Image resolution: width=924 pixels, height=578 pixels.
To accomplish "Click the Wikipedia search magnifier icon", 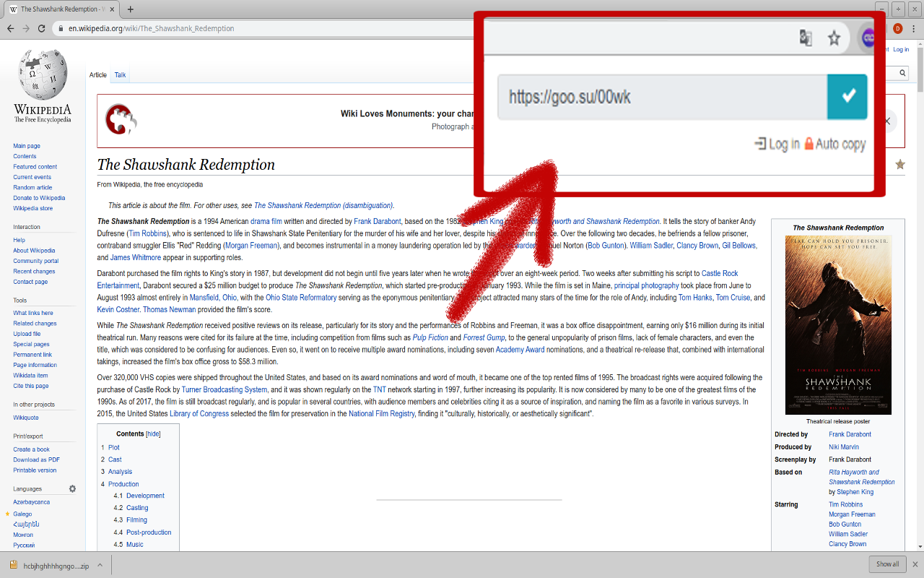I will pyautogui.click(x=902, y=73).
